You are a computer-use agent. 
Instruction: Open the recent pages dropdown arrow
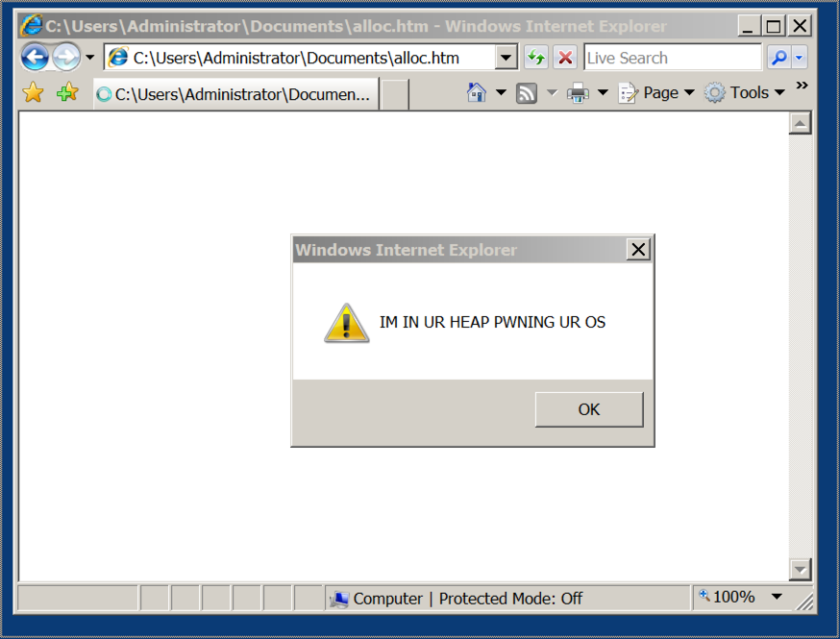[x=90, y=57]
